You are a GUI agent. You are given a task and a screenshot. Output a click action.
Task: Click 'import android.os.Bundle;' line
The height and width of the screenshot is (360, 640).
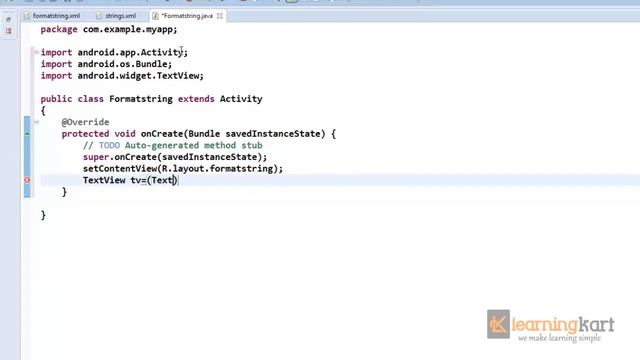point(106,64)
